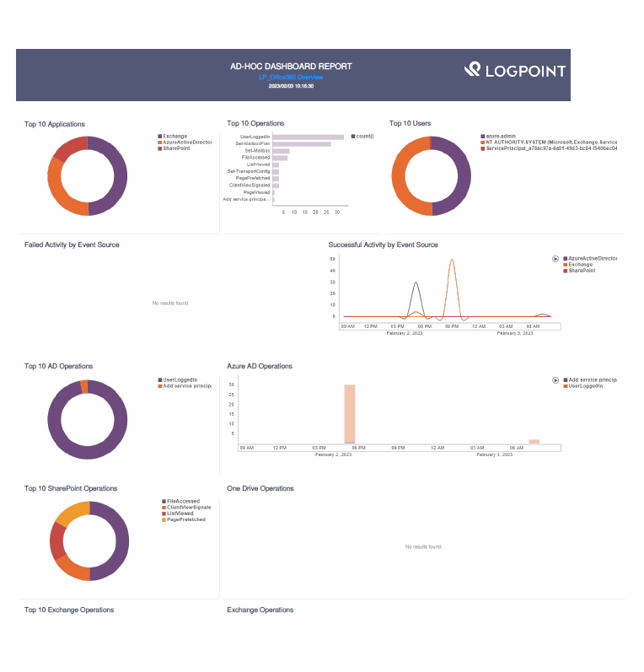Click ServicePrincipal legend entry in Top 10 Users

(549, 148)
